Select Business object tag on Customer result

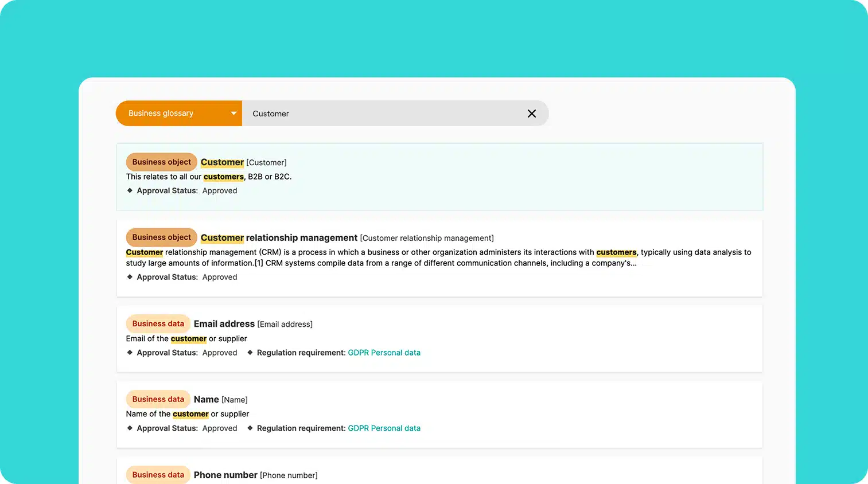pos(162,162)
